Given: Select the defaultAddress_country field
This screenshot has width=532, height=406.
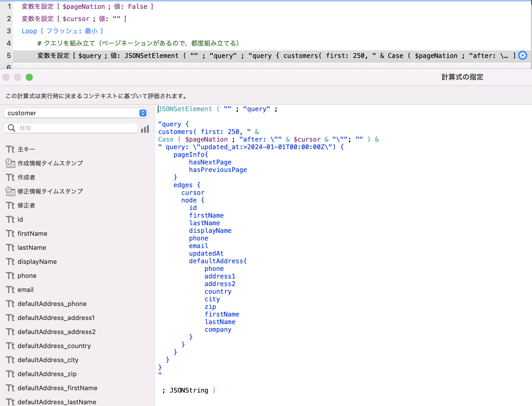Looking at the screenshot, I should 54,345.
